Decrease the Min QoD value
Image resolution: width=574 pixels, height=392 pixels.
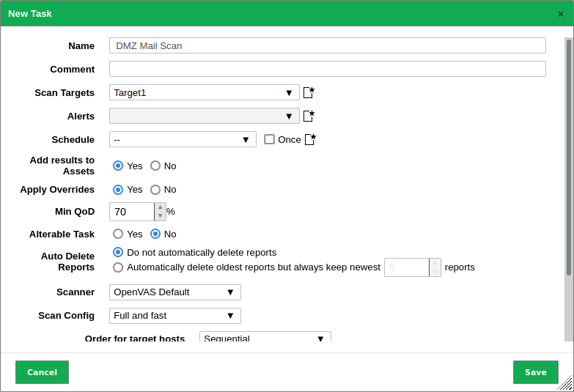pos(160,216)
